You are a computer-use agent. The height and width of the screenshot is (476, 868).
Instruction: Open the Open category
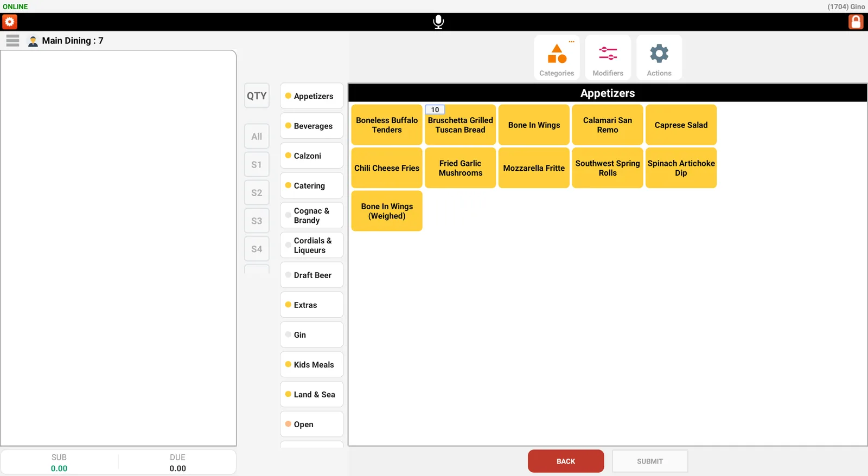click(x=312, y=424)
